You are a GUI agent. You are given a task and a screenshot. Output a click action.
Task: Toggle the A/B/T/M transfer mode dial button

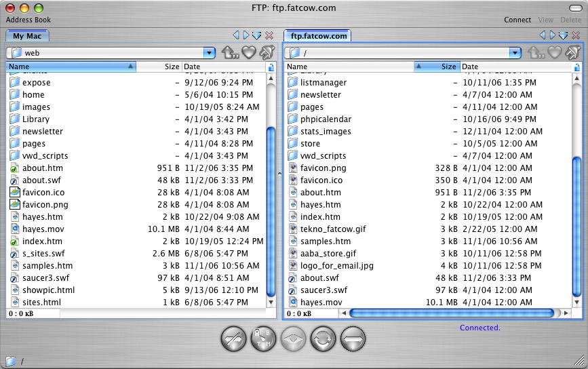click(x=263, y=338)
